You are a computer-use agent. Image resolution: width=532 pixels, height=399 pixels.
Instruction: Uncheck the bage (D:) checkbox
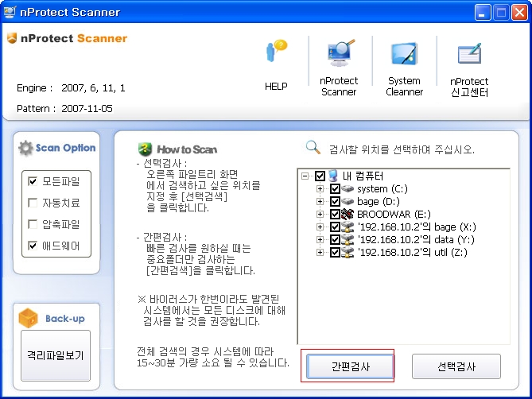335,201
